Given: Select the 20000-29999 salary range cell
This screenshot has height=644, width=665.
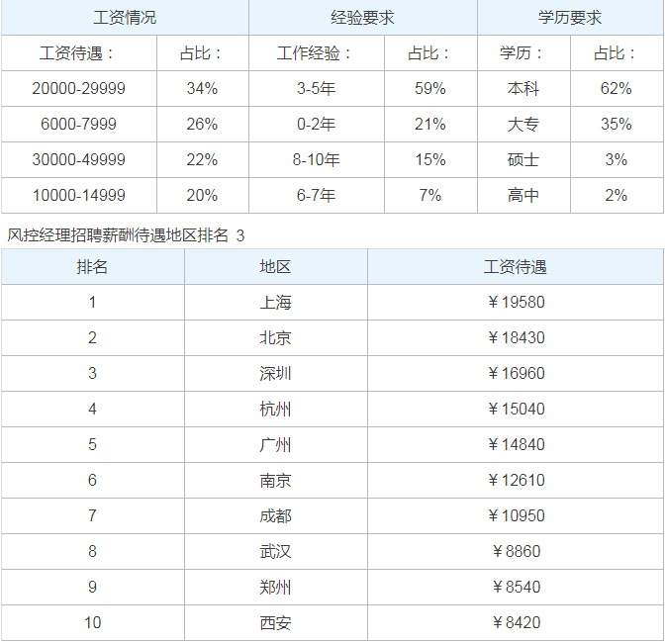Looking at the screenshot, I should click(x=79, y=89).
